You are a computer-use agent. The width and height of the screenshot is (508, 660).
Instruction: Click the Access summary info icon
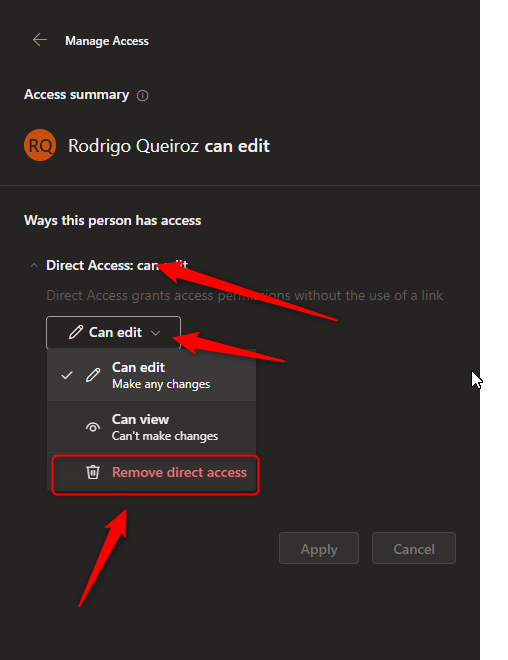[x=143, y=96]
